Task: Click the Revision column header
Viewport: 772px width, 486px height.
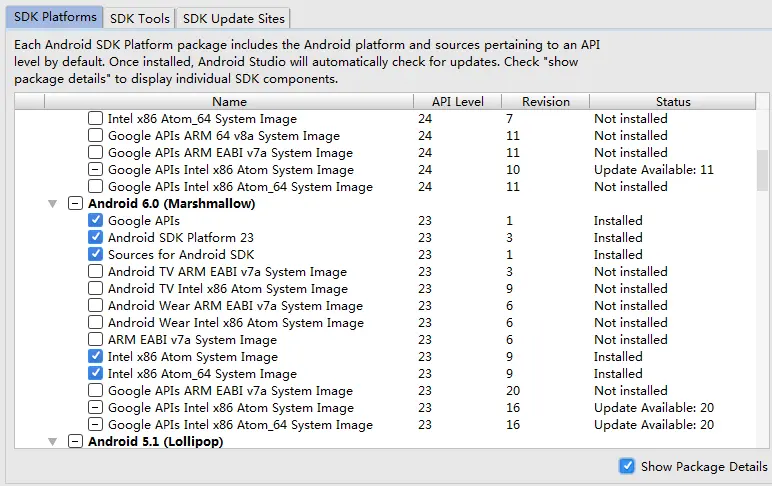Action: [545, 101]
